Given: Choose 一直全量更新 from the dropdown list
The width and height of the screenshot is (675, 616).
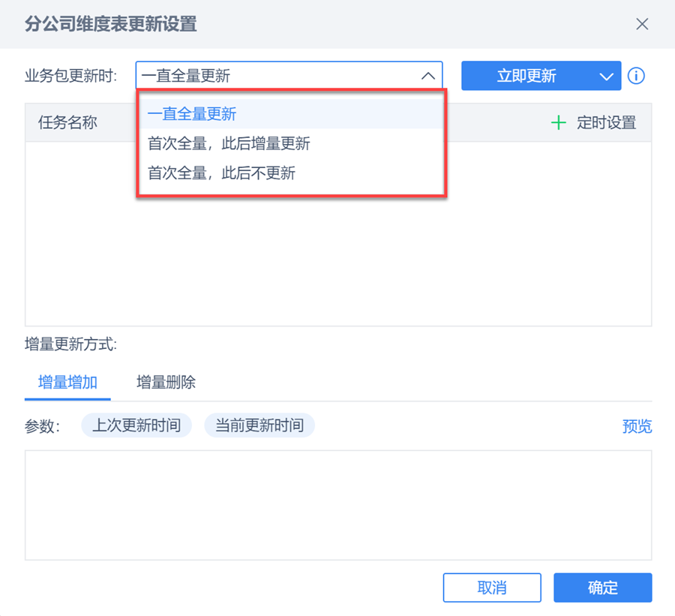Looking at the screenshot, I should point(192,114).
